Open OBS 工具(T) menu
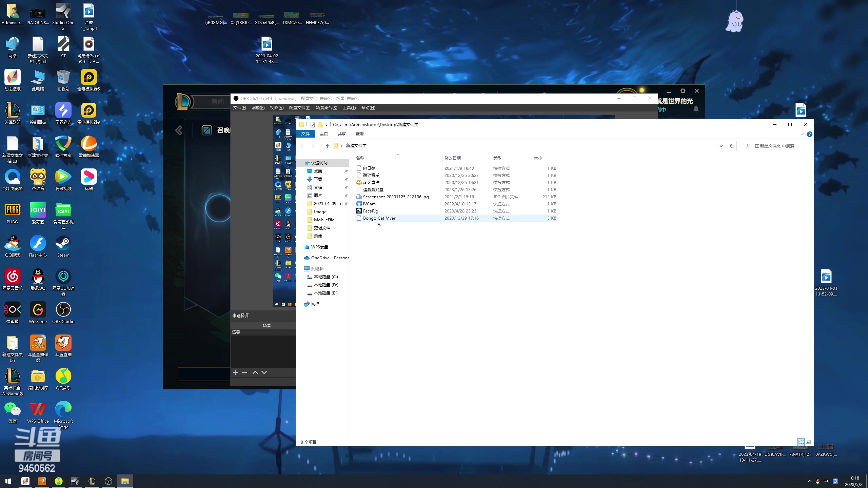Viewport: 868px width, 488px height. click(349, 108)
